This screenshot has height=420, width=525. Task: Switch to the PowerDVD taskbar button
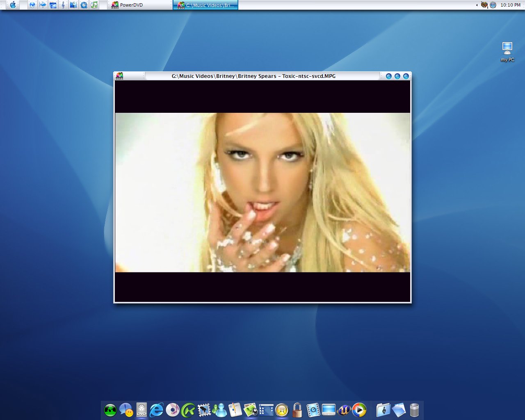[x=140, y=5]
